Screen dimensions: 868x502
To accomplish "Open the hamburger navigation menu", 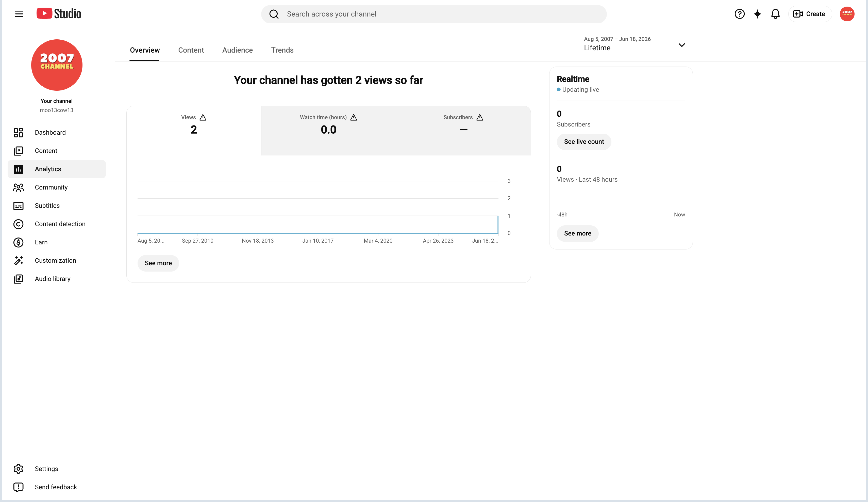I will click(19, 14).
